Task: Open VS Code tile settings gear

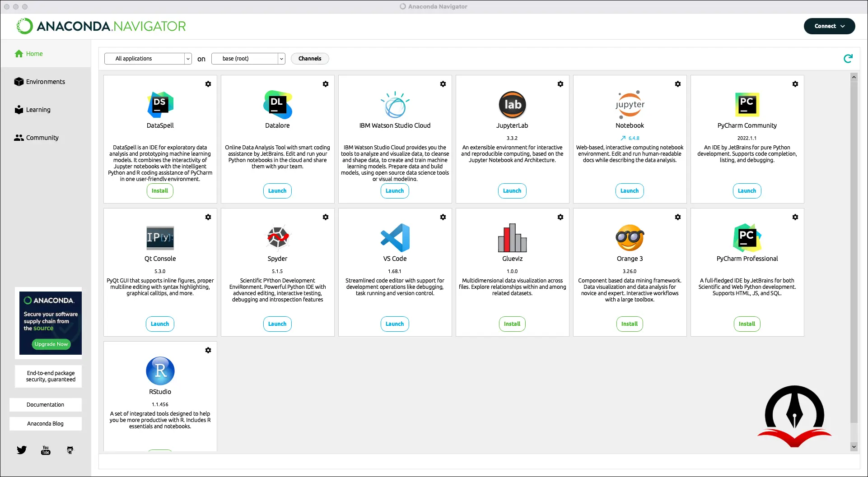Action: (x=443, y=217)
